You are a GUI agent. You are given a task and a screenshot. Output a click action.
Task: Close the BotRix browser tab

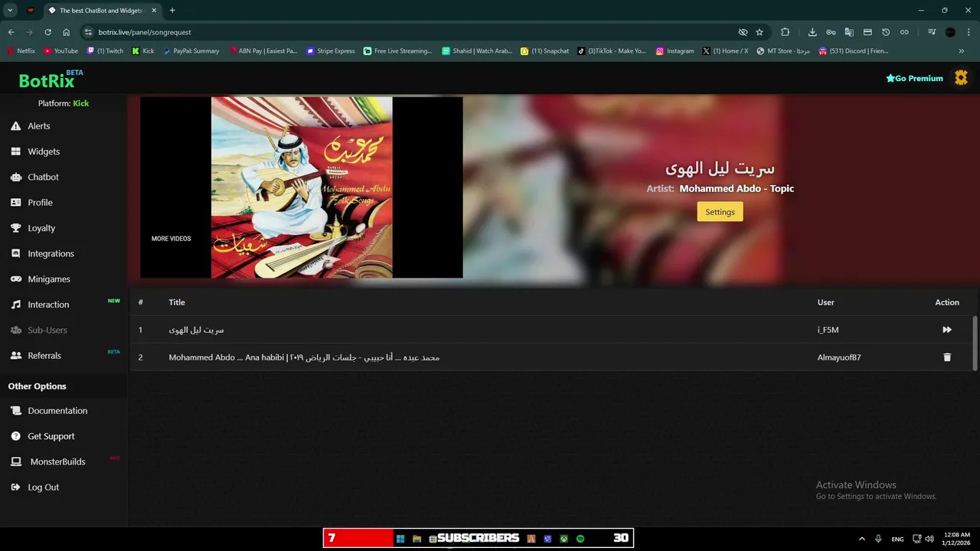point(153,11)
